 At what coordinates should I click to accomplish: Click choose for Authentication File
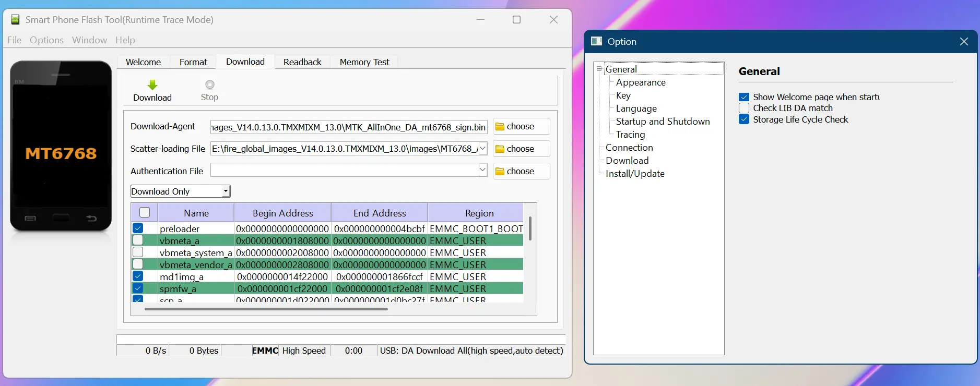tap(521, 171)
